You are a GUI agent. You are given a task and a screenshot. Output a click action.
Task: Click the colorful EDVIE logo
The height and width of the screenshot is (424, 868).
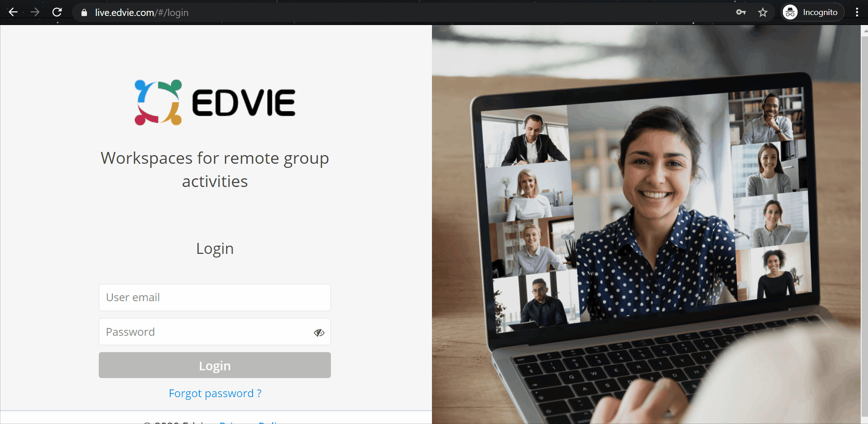[x=215, y=102]
